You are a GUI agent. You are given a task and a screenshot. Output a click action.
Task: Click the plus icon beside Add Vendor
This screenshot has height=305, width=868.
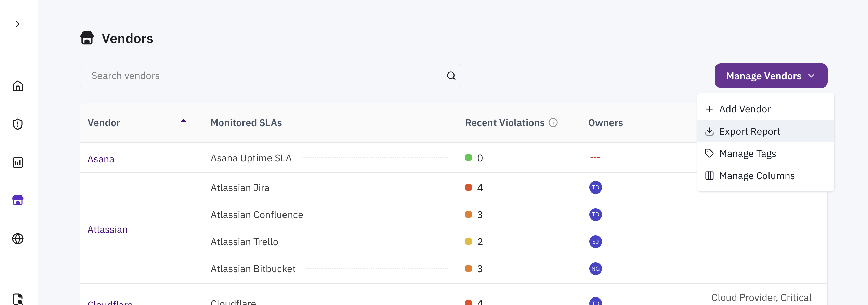tap(709, 109)
